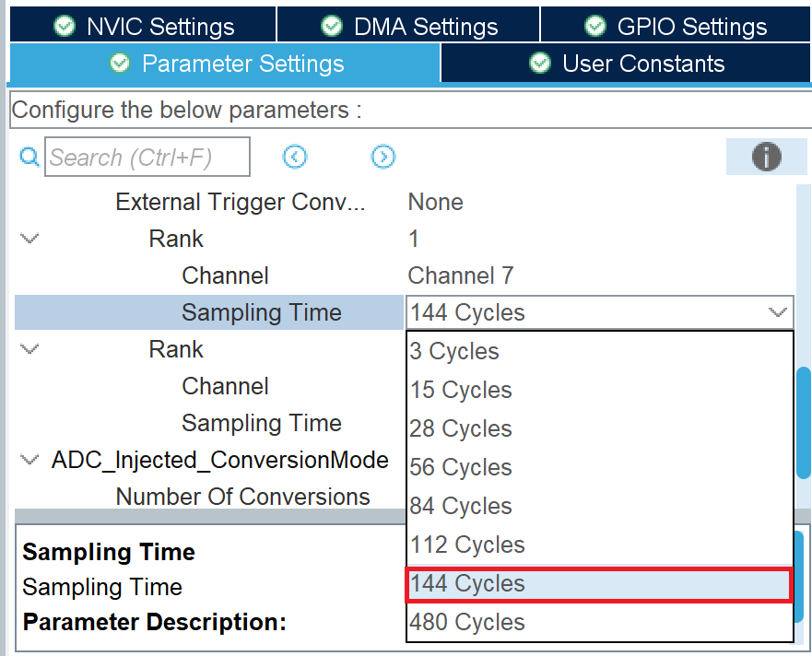Select 480 Cycles sampling time
Image resolution: width=812 pixels, height=656 pixels.
point(600,622)
